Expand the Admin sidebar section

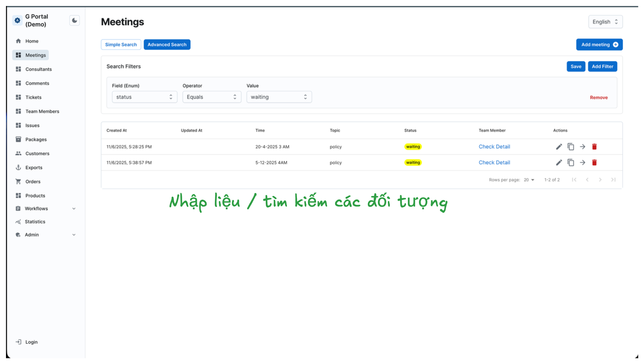tap(74, 234)
